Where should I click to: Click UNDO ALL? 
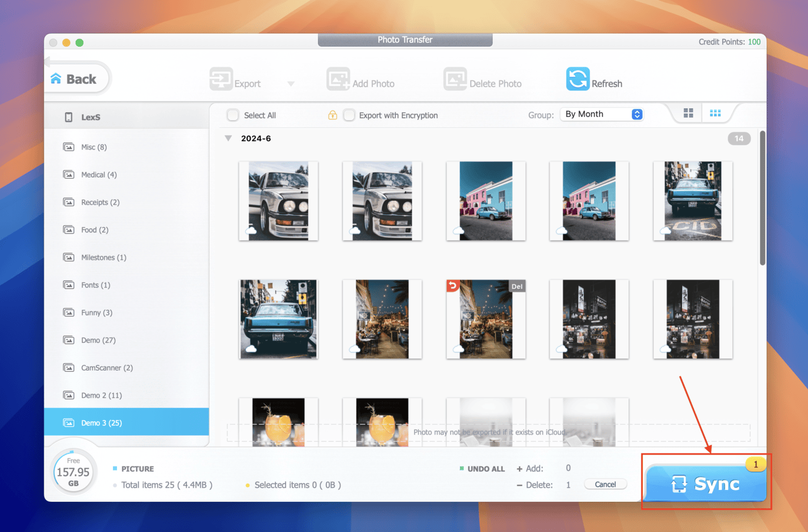pyautogui.click(x=486, y=469)
